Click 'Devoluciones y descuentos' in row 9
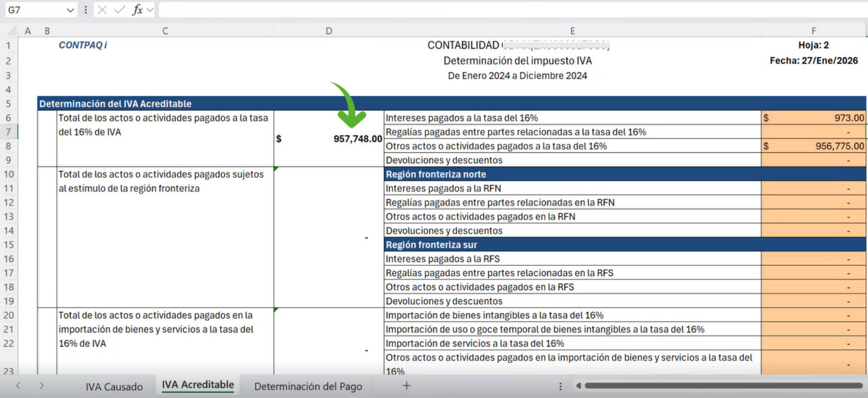This screenshot has width=868, height=398. pos(444,161)
